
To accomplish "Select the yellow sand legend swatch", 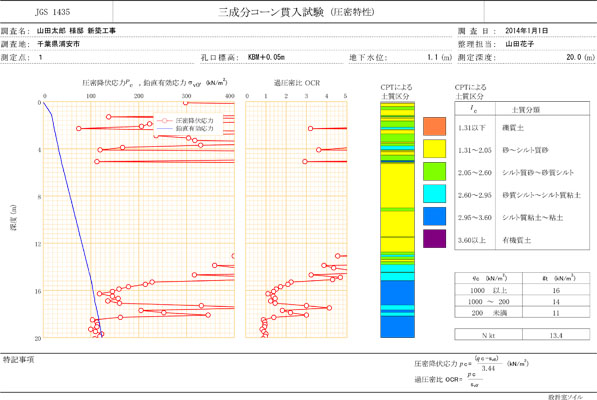I will click(x=434, y=149).
